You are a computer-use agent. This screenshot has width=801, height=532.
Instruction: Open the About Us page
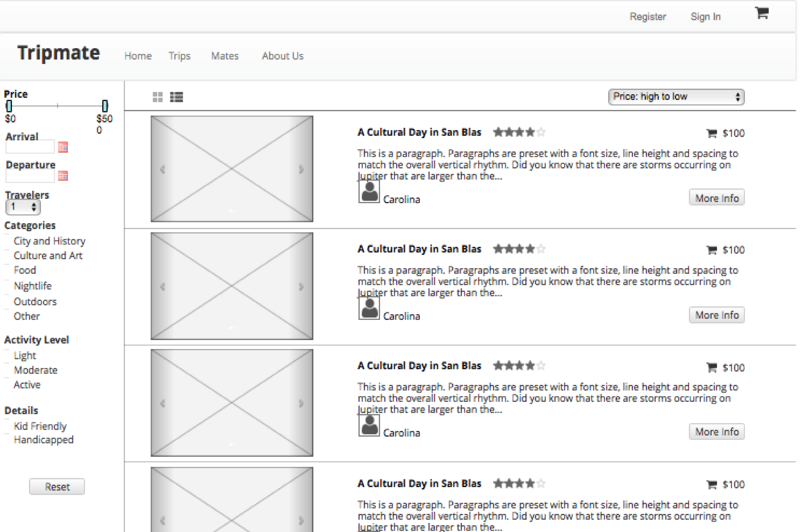(x=282, y=56)
